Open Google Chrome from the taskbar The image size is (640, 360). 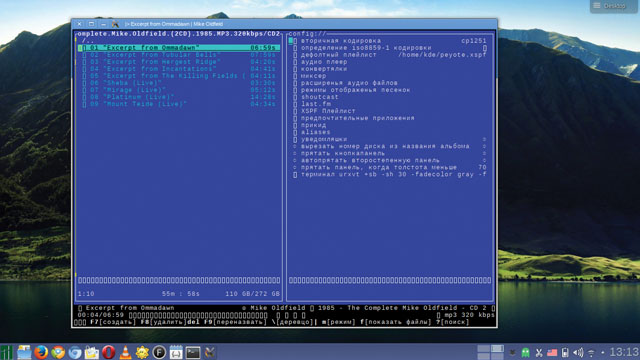[x=58, y=352]
